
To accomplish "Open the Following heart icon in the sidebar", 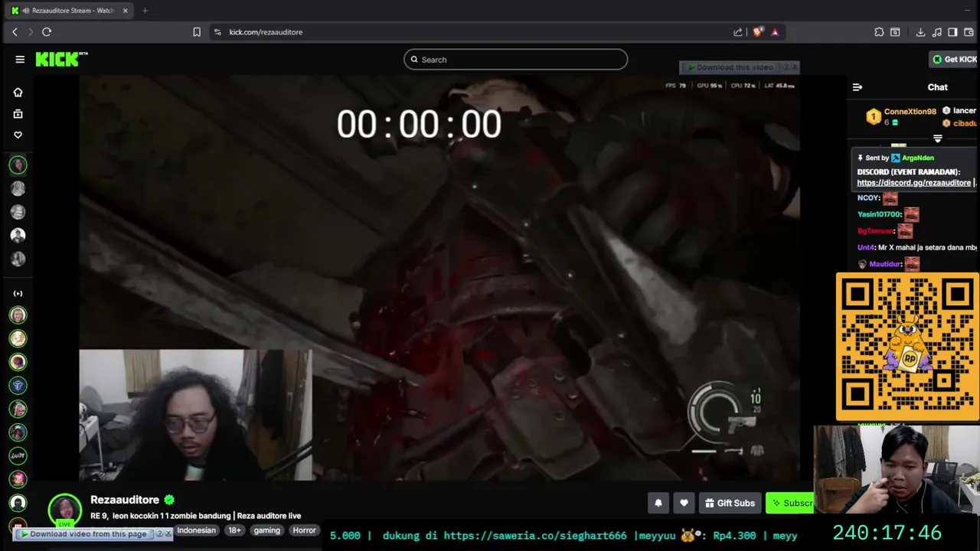I will pyautogui.click(x=18, y=135).
